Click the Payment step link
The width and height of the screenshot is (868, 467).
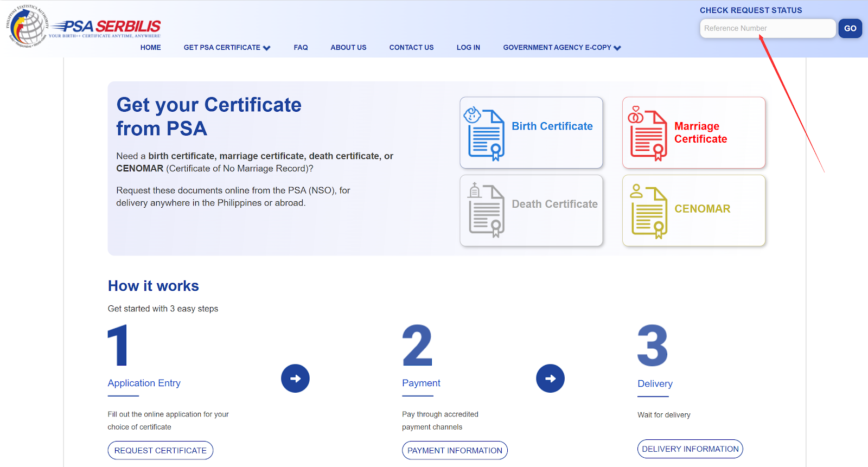[x=421, y=383]
